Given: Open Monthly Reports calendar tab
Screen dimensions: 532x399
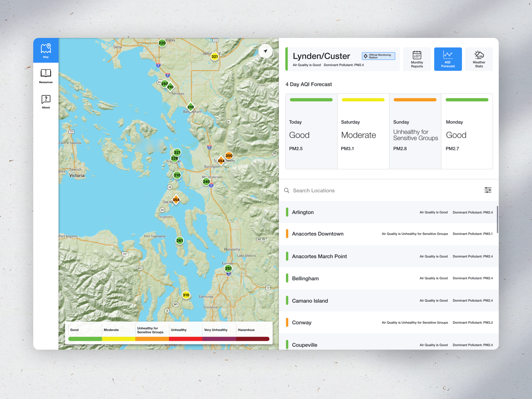Looking at the screenshot, I should (417, 59).
